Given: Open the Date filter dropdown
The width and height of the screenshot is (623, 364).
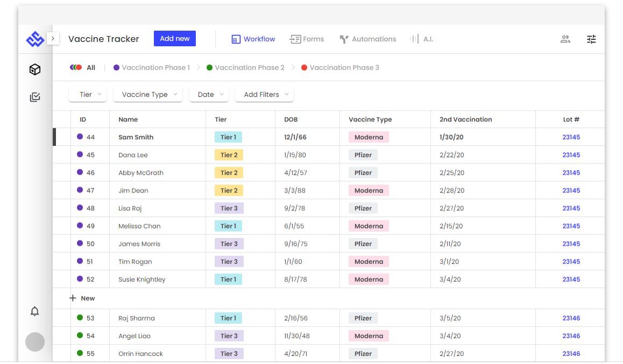Looking at the screenshot, I should [209, 94].
